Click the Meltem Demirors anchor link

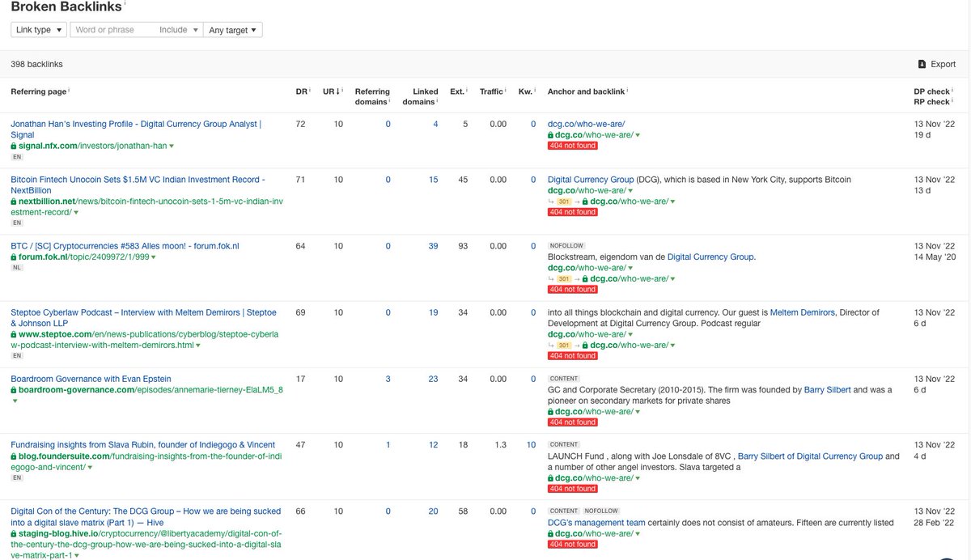click(802, 312)
